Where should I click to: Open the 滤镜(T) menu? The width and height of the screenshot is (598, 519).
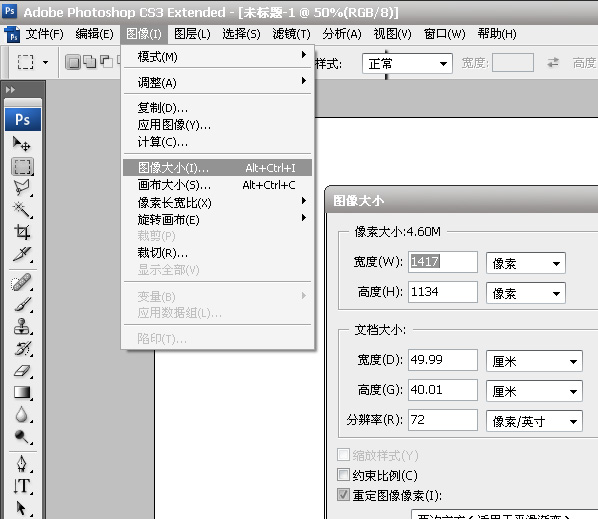(291, 34)
